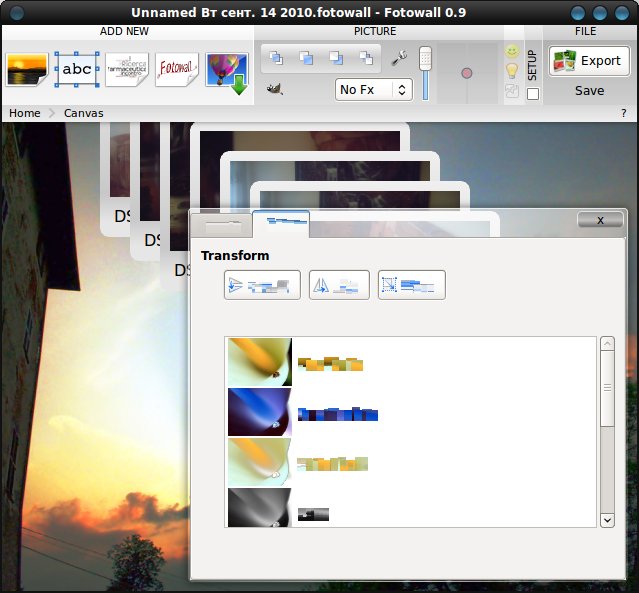Click the effects list scroll up arrow
Image resolution: width=639 pixels, height=593 pixels.
pyautogui.click(x=607, y=344)
